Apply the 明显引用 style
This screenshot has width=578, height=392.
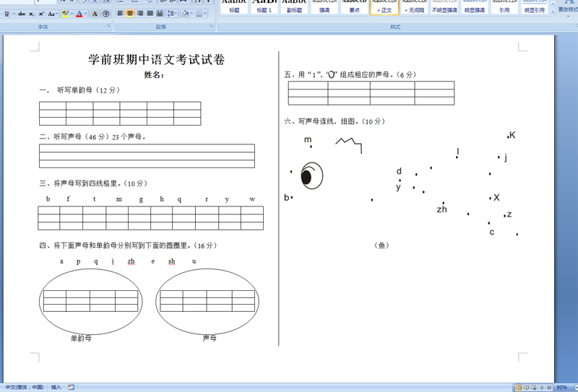point(535,6)
